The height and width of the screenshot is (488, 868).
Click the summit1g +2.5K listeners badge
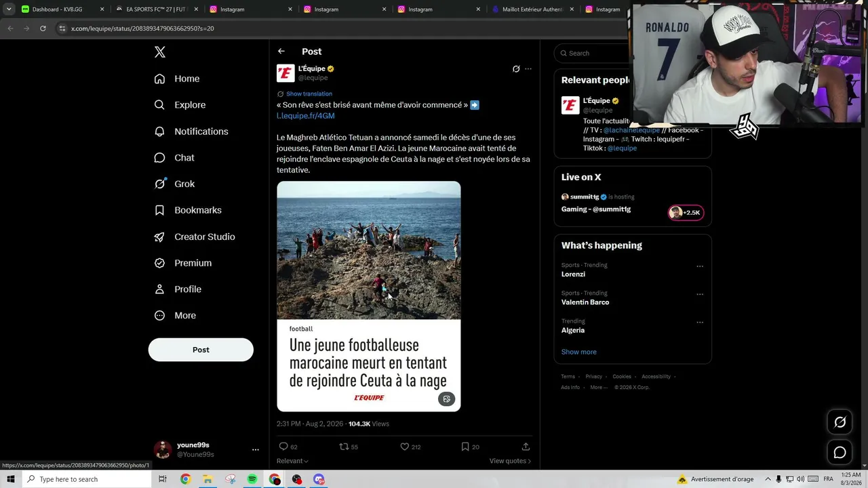click(686, 213)
